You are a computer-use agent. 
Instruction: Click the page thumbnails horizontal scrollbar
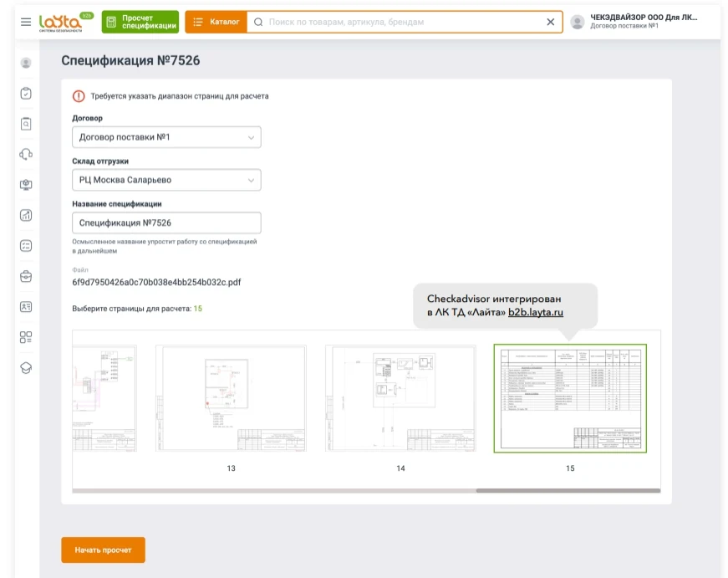point(568,491)
